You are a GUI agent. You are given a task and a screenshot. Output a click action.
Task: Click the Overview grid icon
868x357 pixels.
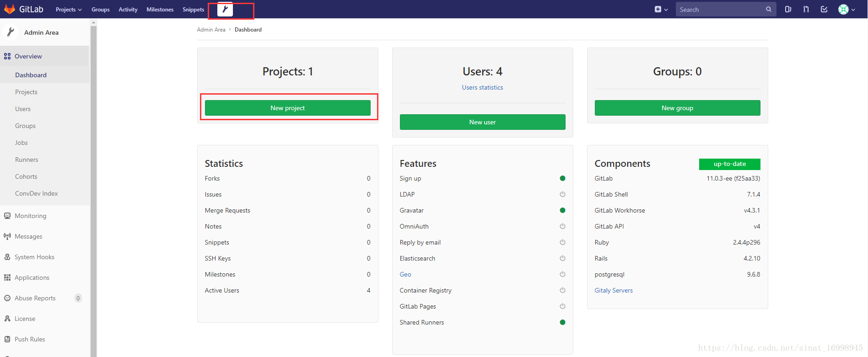(7, 56)
